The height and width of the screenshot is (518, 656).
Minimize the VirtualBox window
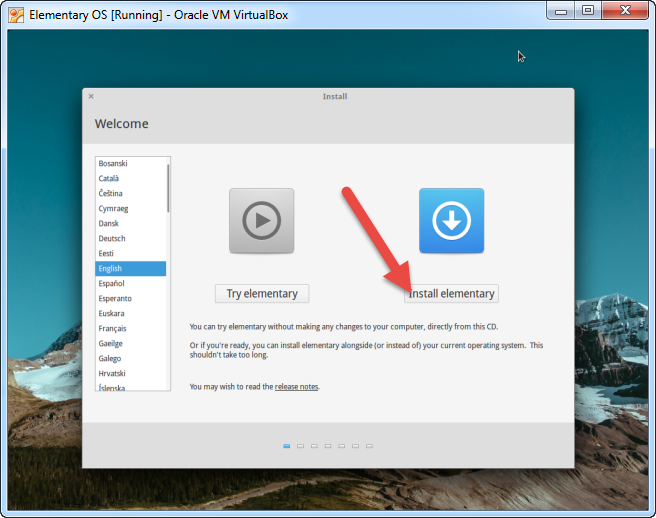point(561,11)
